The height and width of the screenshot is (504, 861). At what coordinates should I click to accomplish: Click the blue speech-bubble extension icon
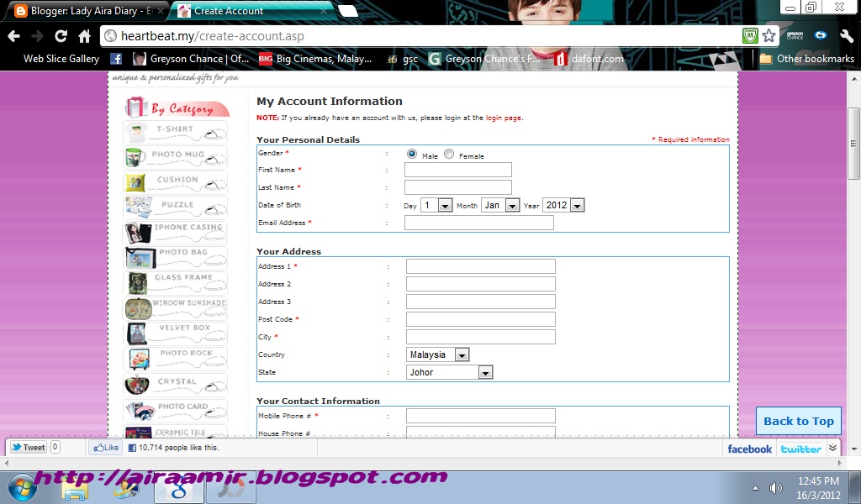click(821, 35)
